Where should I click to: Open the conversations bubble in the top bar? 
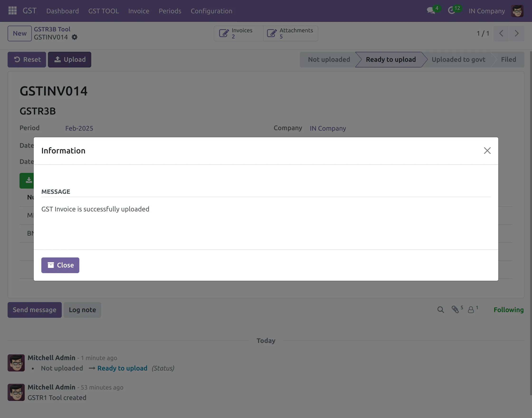tap(431, 11)
